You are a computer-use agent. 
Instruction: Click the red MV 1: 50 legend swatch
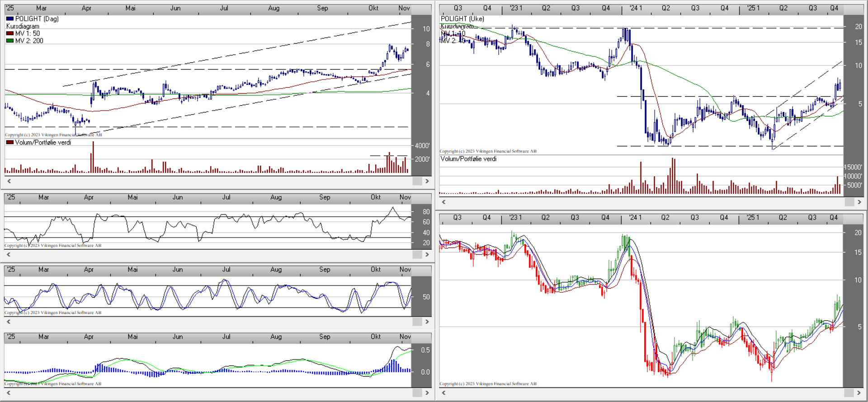click(10, 33)
